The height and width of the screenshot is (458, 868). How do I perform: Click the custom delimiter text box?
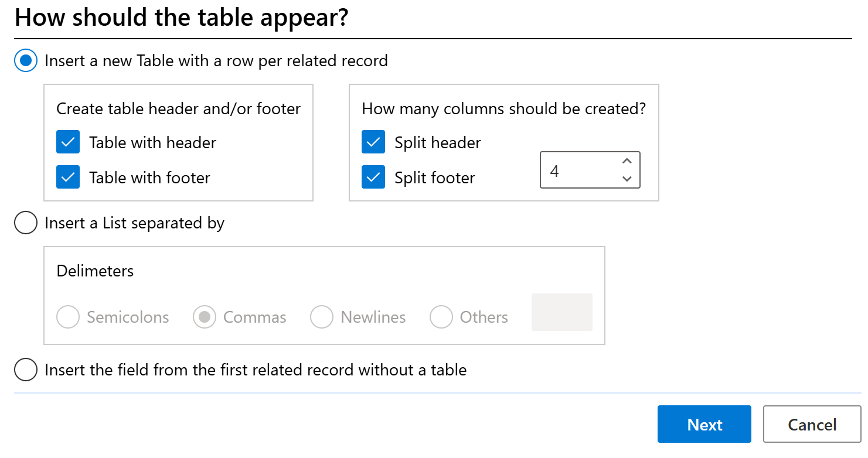coord(561,312)
